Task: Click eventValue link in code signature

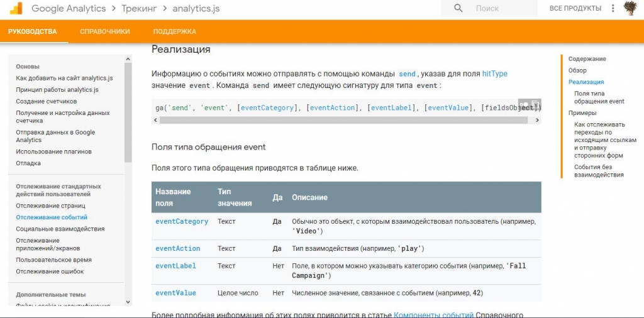Action: [x=448, y=108]
